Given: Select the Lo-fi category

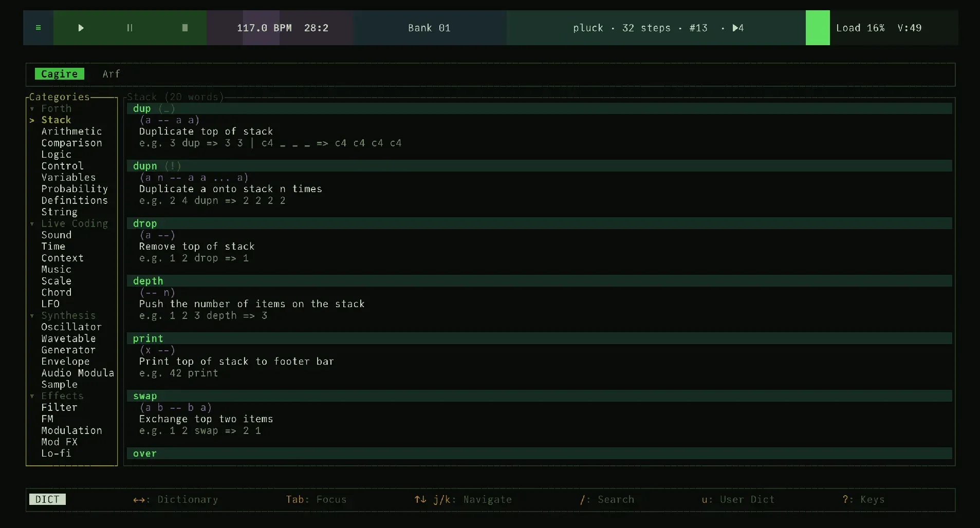Looking at the screenshot, I should click(x=56, y=454).
